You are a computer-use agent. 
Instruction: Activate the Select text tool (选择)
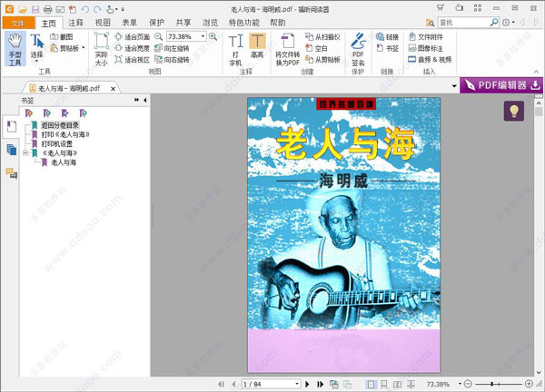click(36, 48)
